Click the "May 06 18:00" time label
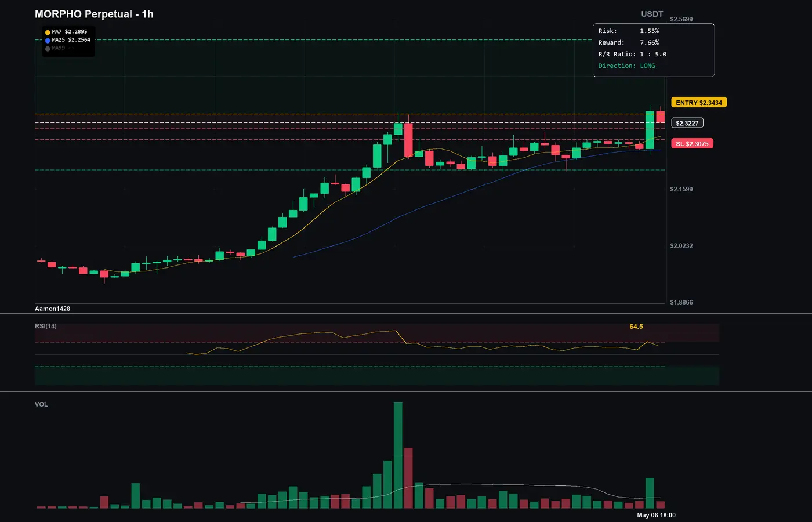The height and width of the screenshot is (522, 812). [x=656, y=515]
